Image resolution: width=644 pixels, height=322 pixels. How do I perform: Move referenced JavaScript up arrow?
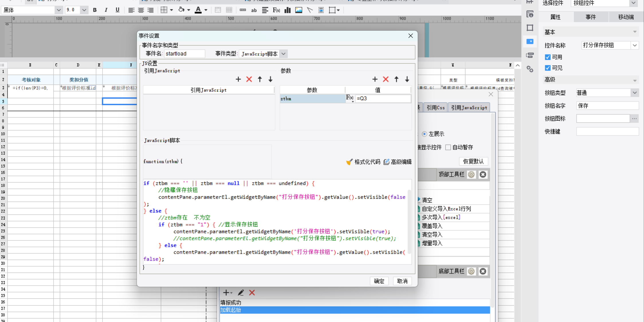tap(260, 79)
